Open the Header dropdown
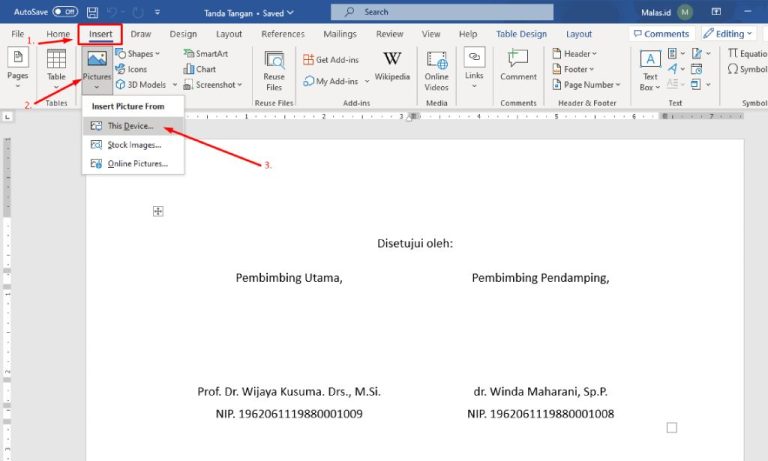This screenshot has width=768, height=461. (575, 53)
